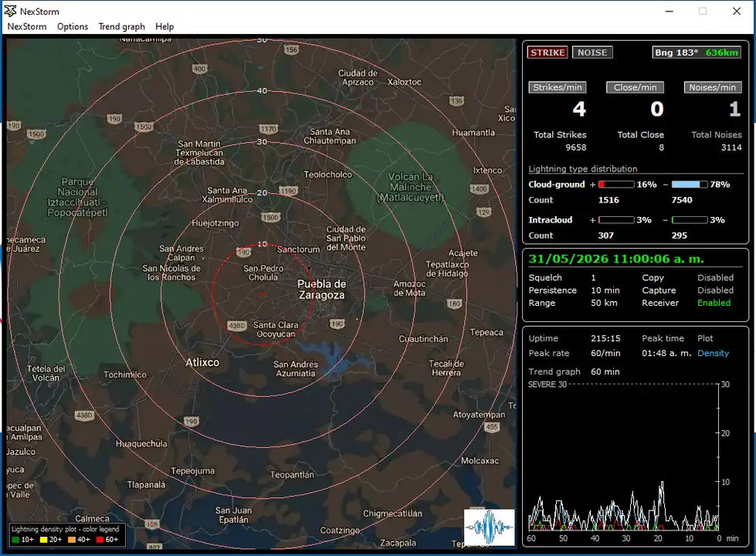Click the positive cloud-ground percentage bar
Screen dimensions: 756x556
point(616,185)
